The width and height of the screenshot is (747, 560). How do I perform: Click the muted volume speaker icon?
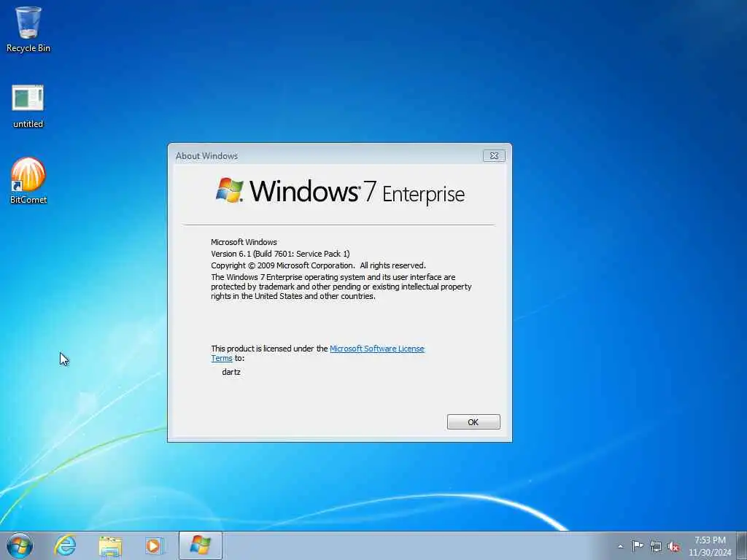point(673,547)
